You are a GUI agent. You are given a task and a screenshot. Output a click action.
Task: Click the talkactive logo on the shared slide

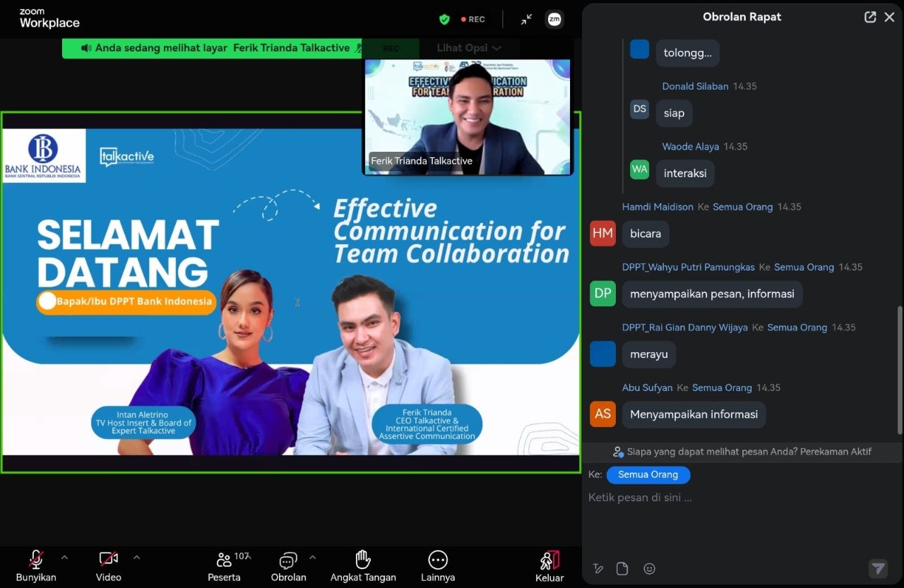[x=126, y=157]
